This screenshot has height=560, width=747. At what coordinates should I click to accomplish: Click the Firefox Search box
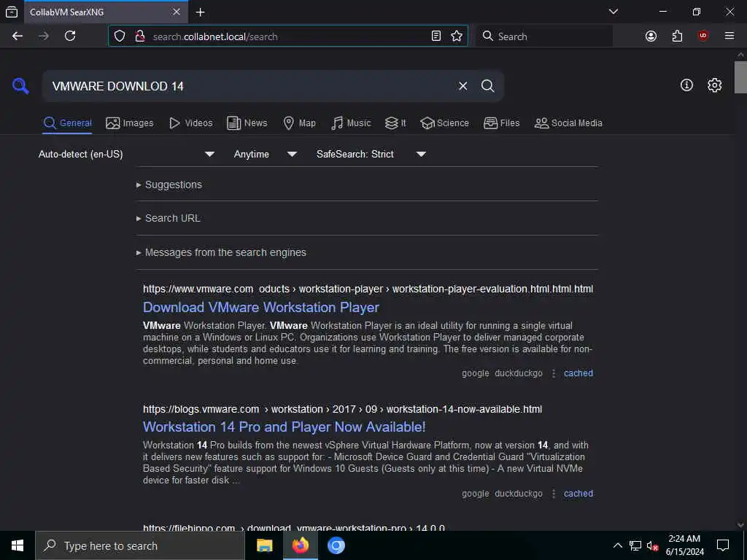click(544, 36)
